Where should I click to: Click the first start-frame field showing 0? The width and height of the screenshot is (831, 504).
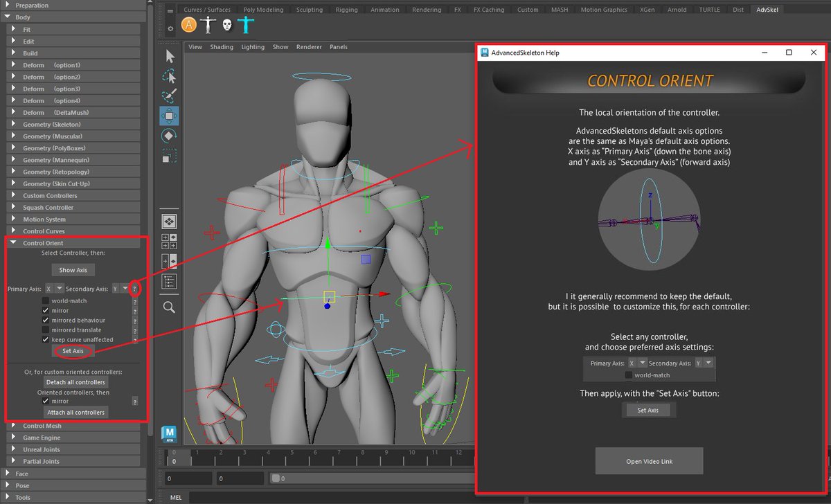(x=189, y=478)
